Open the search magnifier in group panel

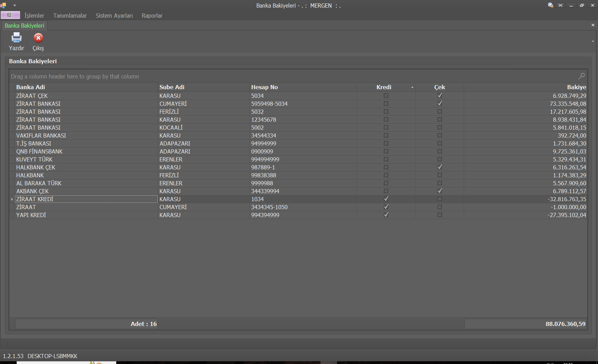(x=581, y=76)
